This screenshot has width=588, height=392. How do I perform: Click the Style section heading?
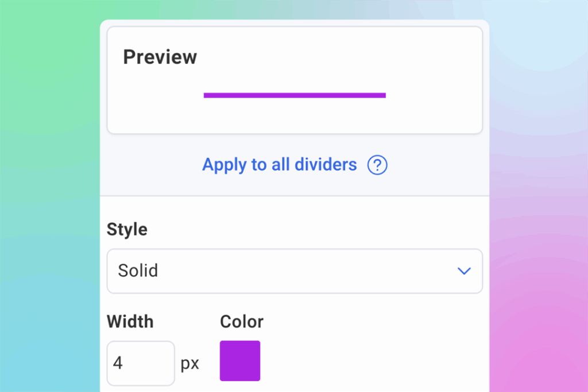click(x=126, y=229)
